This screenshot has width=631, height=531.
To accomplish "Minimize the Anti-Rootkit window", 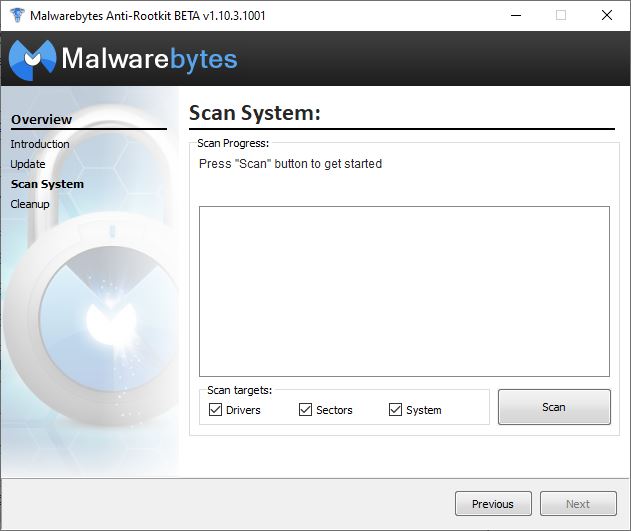I will coord(516,15).
